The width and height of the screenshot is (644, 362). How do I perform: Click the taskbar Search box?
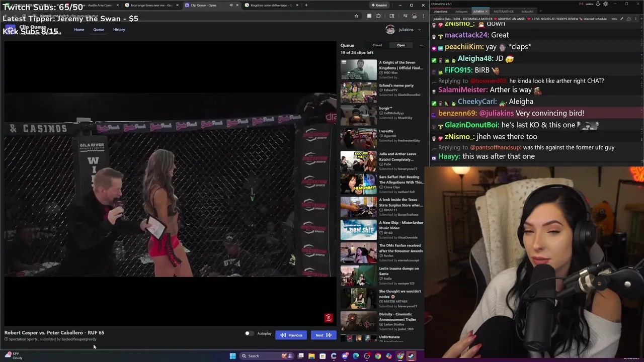tap(266, 356)
